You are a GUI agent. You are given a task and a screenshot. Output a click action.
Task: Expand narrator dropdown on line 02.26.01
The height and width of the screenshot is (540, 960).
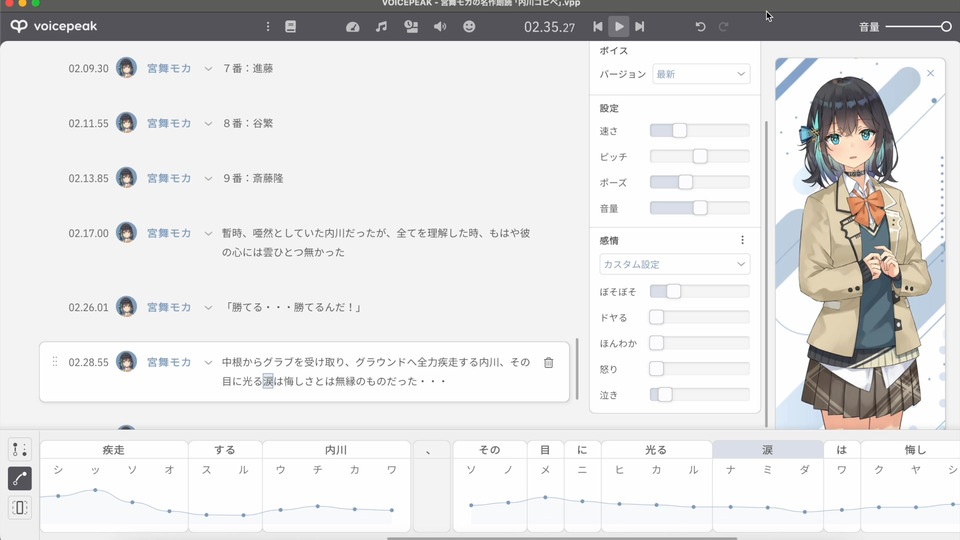(x=208, y=307)
